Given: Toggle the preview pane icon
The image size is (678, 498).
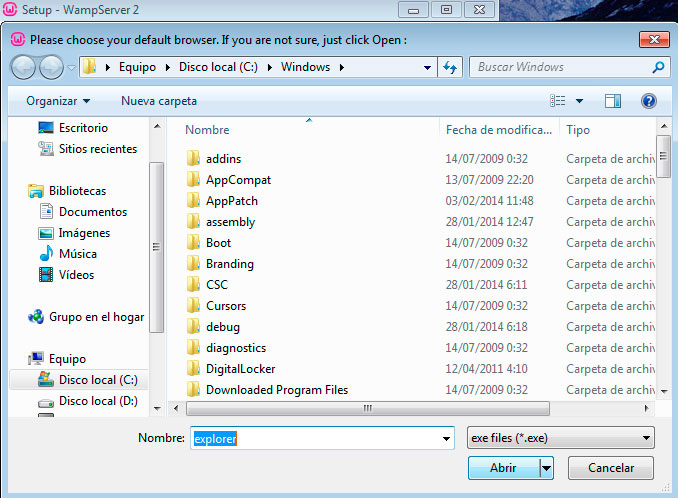Looking at the screenshot, I should tap(613, 101).
